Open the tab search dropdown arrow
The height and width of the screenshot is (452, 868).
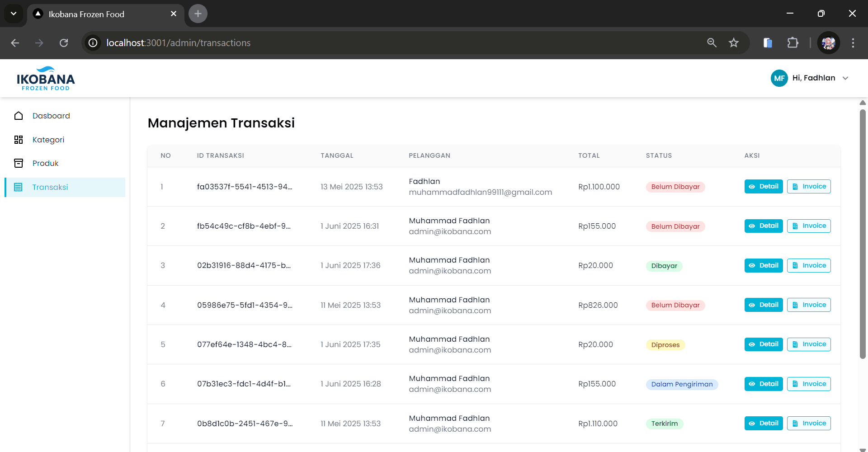point(14,14)
